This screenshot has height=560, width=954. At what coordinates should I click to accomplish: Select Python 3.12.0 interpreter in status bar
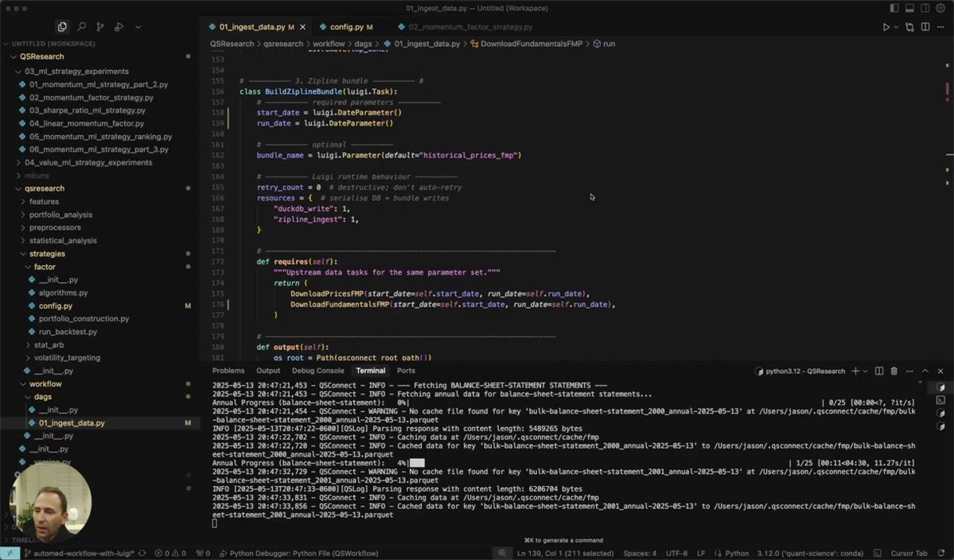click(x=810, y=554)
